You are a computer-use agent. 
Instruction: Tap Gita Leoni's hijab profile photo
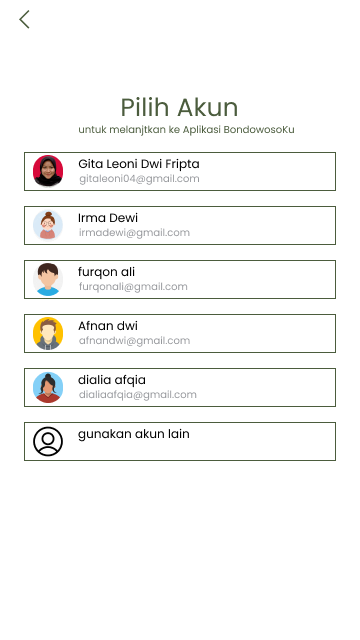point(48,171)
